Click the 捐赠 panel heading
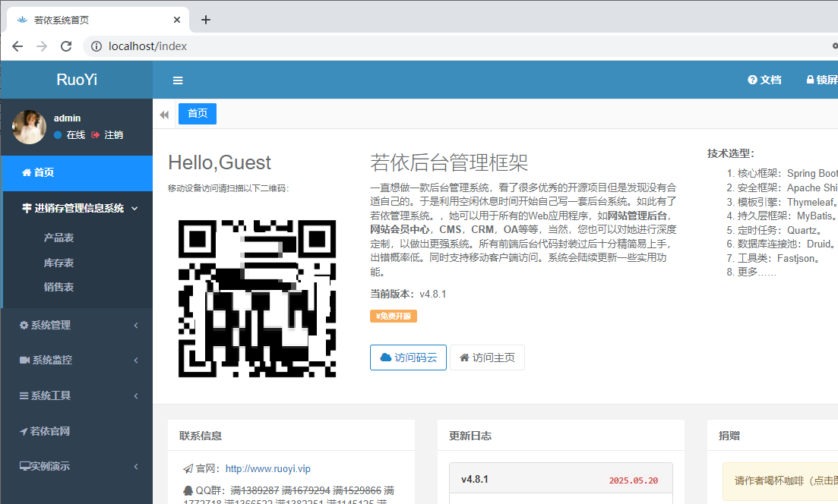Viewport: 838px width, 504px height. click(x=729, y=436)
